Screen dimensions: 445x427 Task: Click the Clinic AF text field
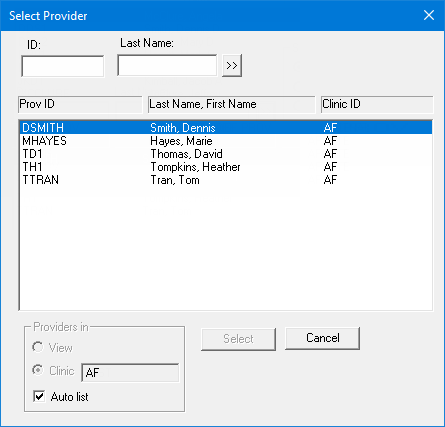coord(130,372)
